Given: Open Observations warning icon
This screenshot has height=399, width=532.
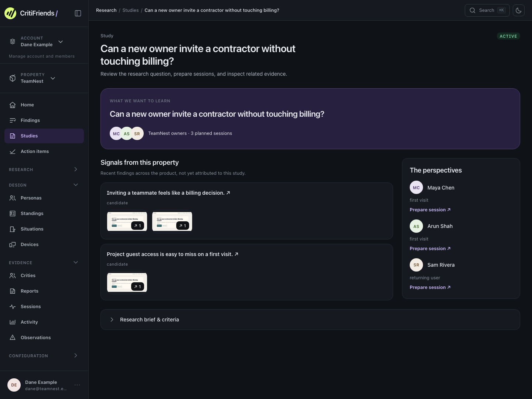Looking at the screenshot, I should tap(13, 338).
